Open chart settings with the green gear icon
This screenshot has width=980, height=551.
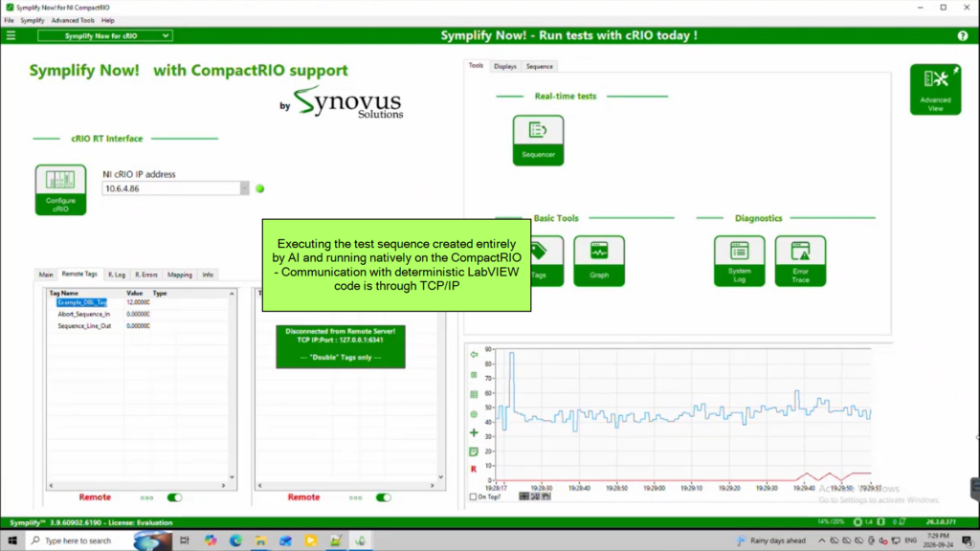point(474,414)
